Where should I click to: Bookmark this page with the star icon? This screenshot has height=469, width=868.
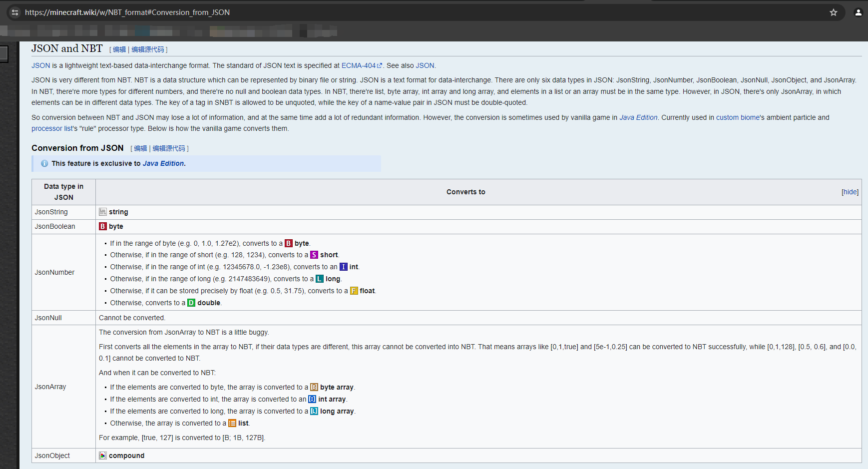click(x=833, y=12)
